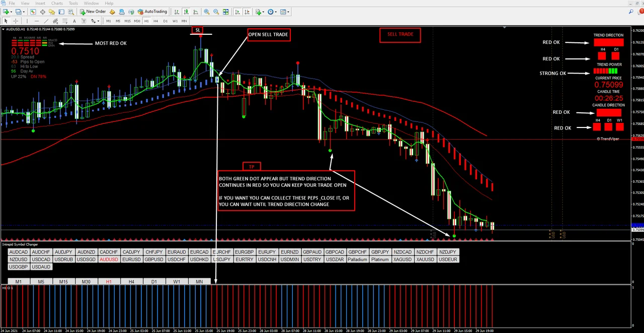Viewport: 644px width, 333px height.
Task: Switch to H4 timeframe in the toolbar
Action: click(156, 21)
